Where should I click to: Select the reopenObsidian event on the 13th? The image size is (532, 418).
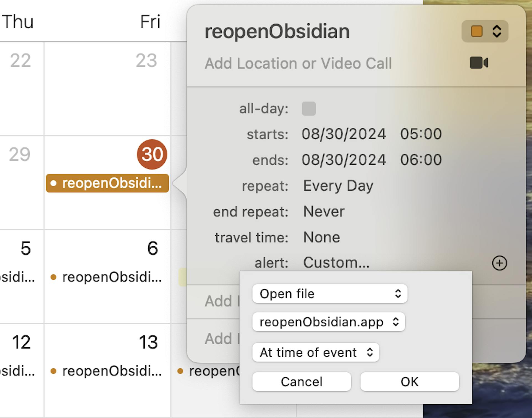(x=108, y=371)
